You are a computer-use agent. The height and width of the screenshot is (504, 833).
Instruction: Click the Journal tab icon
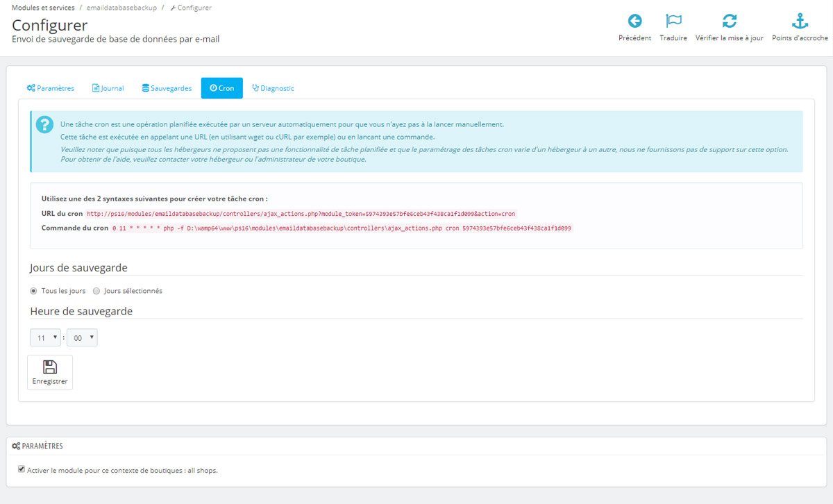pyautogui.click(x=94, y=87)
